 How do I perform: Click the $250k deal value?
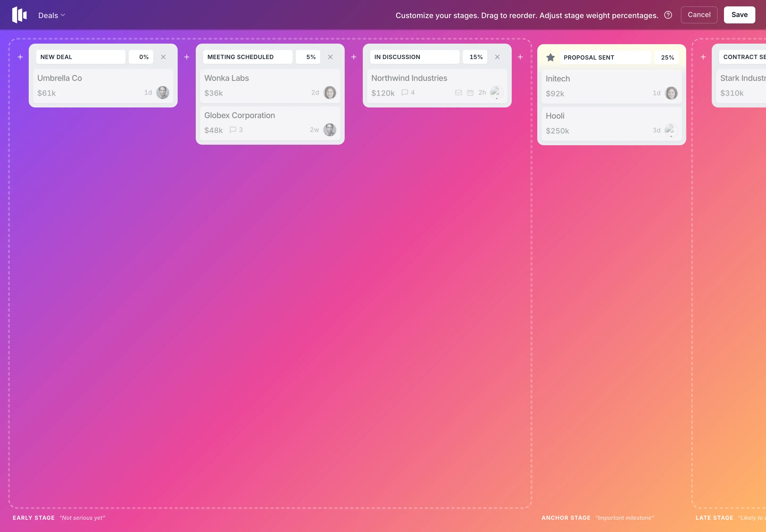(557, 131)
